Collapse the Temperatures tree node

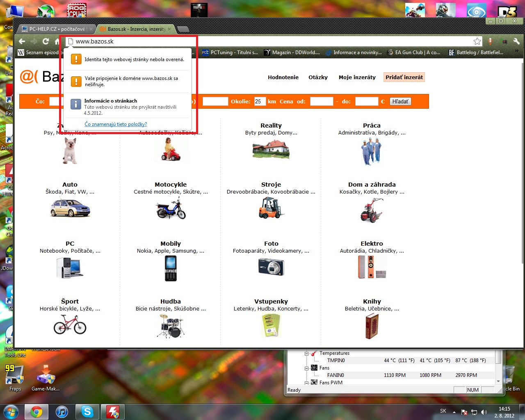306,353
